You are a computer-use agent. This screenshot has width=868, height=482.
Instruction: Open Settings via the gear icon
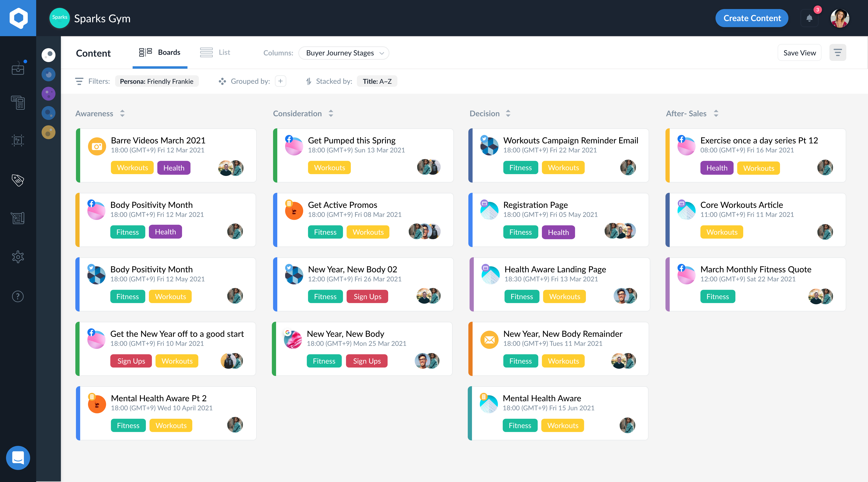(18, 257)
